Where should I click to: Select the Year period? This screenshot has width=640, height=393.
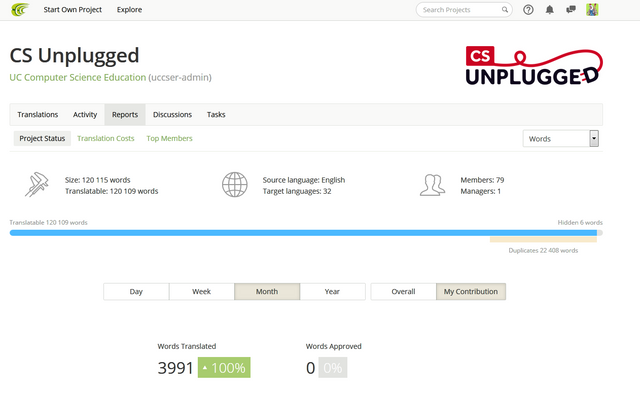tap(333, 291)
